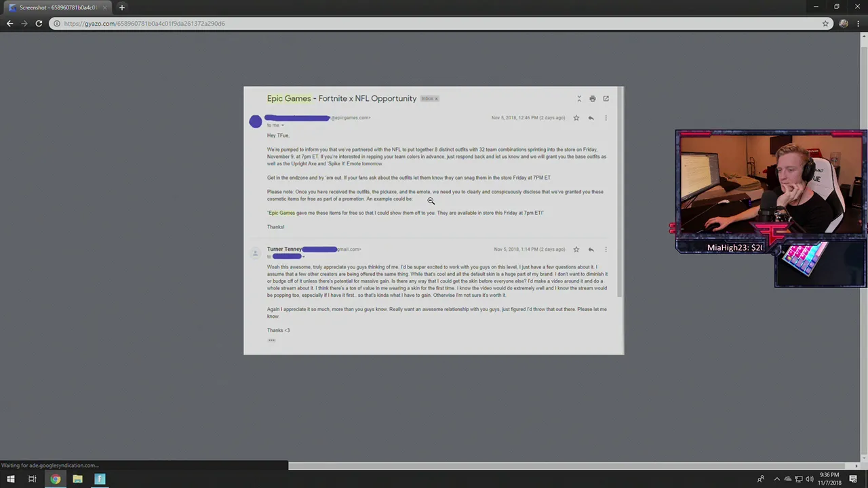
Task: Click the date 'Nov 5, 2018, 12:46 PM'
Action: point(515,118)
